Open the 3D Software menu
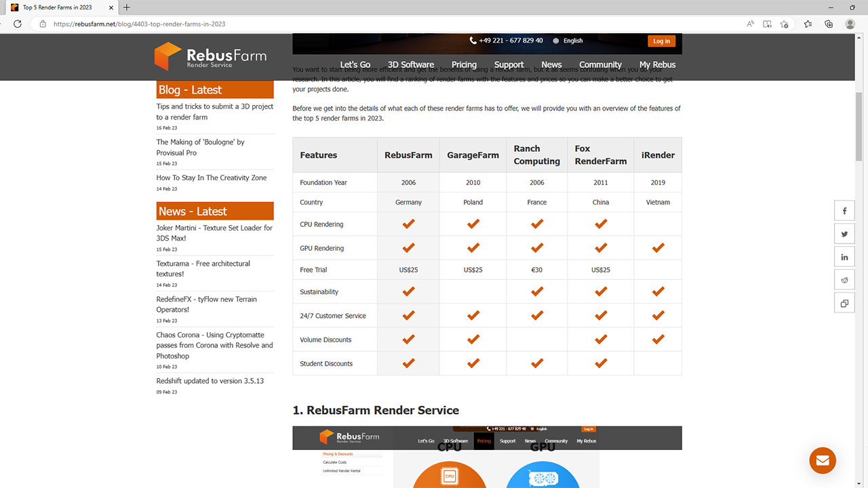 click(x=411, y=64)
